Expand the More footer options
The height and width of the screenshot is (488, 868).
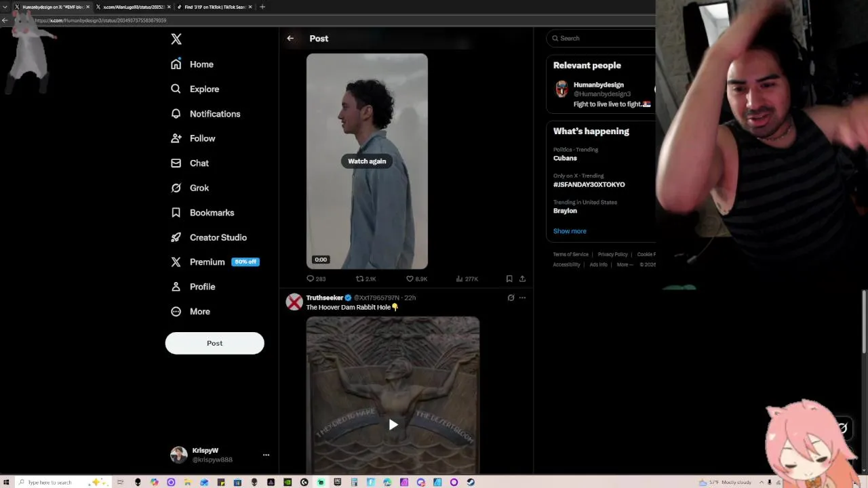(x=625, y=264)
